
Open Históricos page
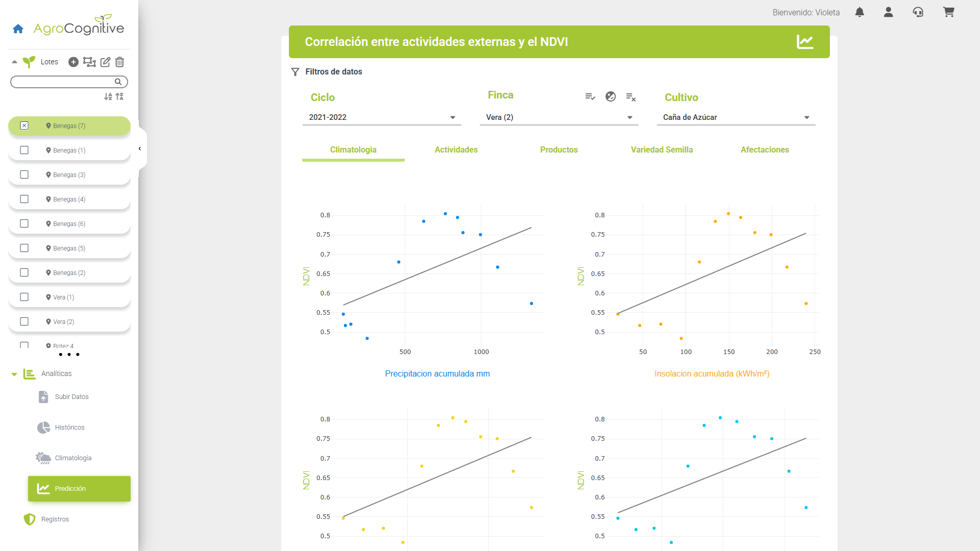click(70, 428)
